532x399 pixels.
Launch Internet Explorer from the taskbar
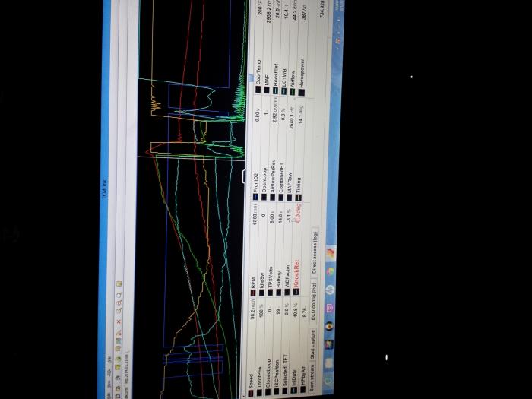pos(328,381)
